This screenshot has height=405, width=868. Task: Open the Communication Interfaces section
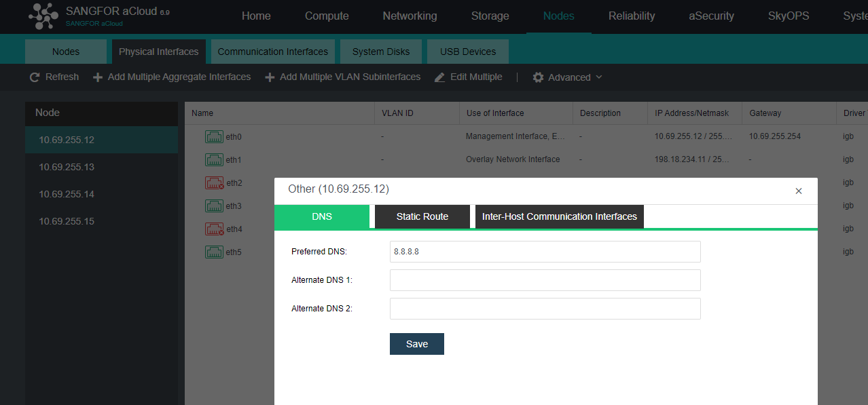point(272,51)
